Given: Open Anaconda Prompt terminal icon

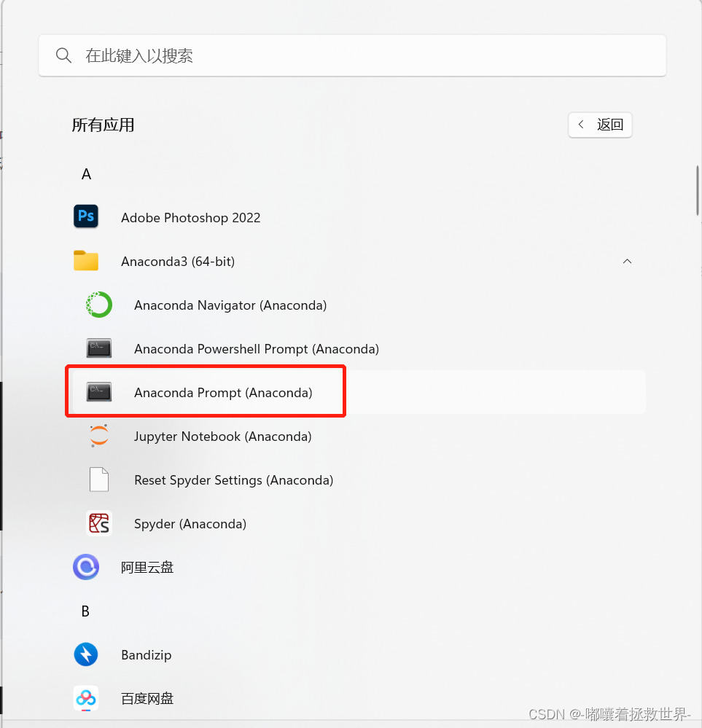Looking at the screenshot, I should 99,392.
